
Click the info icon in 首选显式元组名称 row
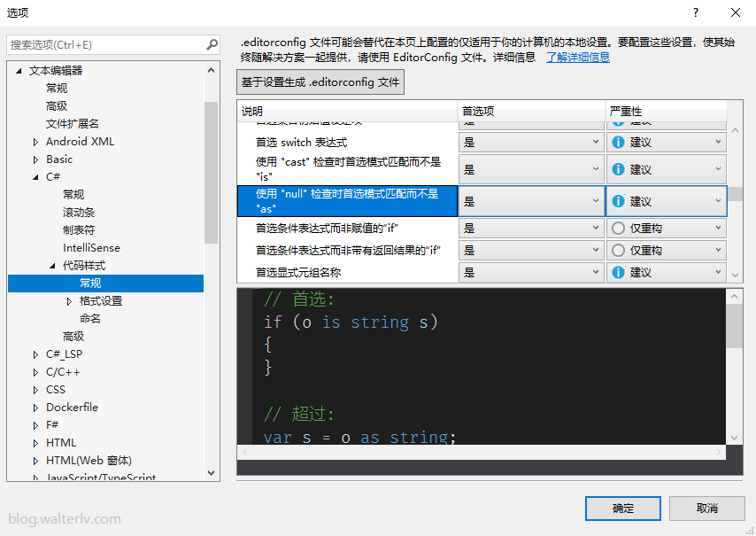click(x=618, y=273)
